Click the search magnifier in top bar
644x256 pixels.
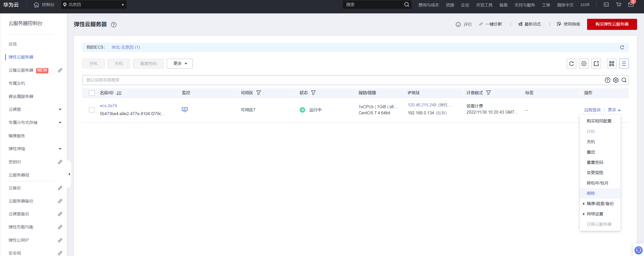point(406,5)
